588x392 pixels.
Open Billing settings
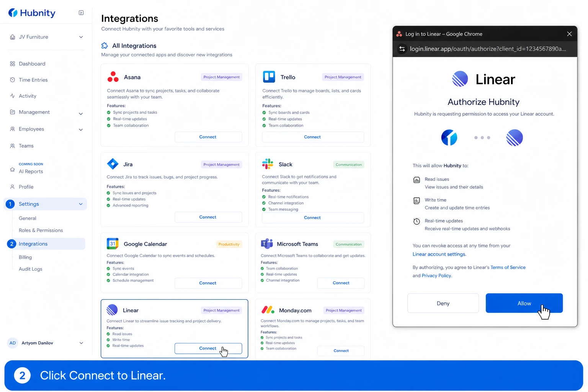(25, 257)
